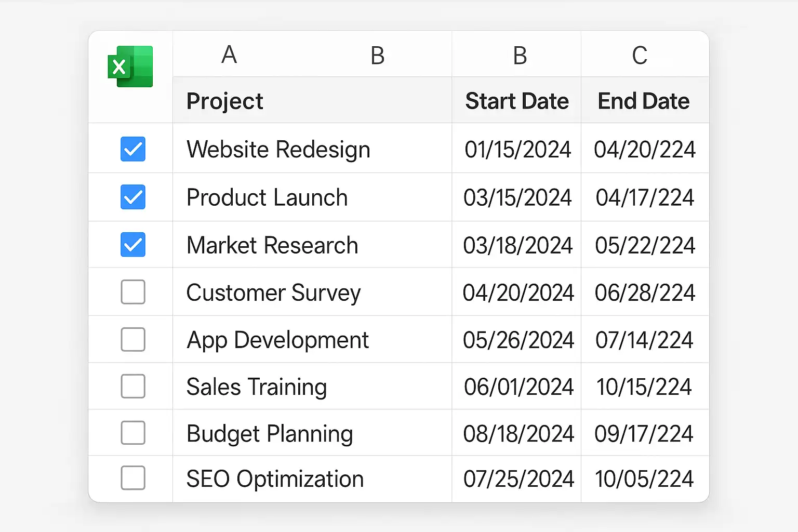Check the Budget Planning checkbox

click(x=133, y=433)
